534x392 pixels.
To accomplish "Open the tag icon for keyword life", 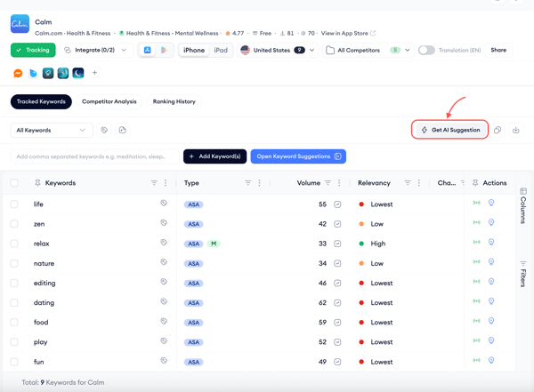I will (x=164, y=204).
